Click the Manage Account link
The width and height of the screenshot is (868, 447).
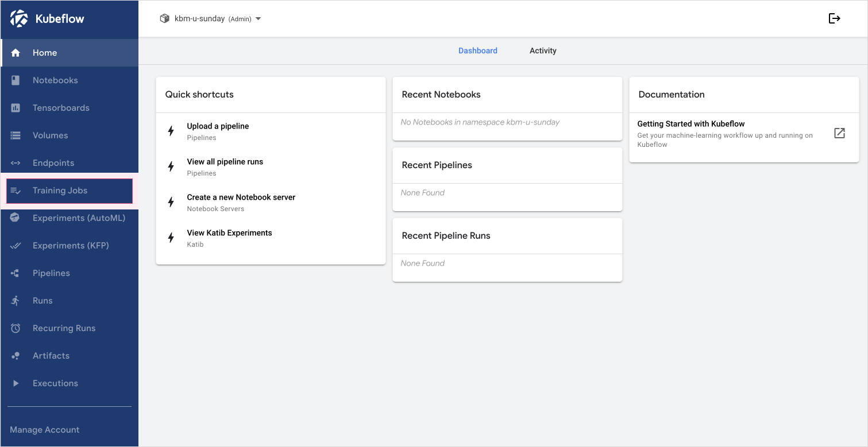[45, 430]
